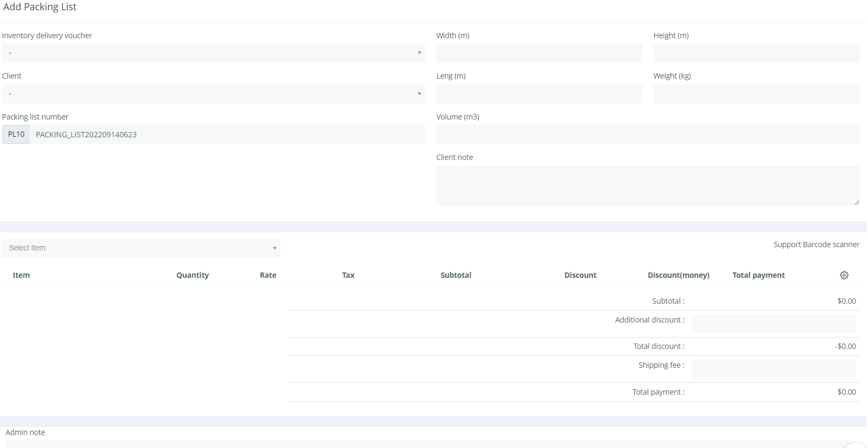
Task: Click the Volume (m3) label
Action: click(458, 117)
